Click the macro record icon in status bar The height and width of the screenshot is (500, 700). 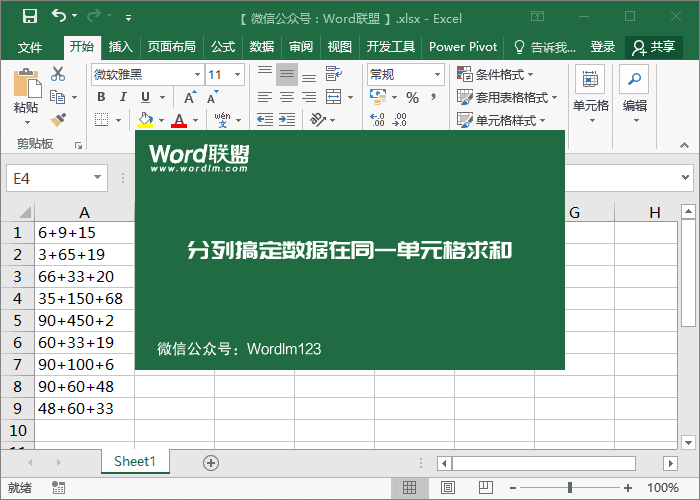pyautogui.click(x=58, y=488)
